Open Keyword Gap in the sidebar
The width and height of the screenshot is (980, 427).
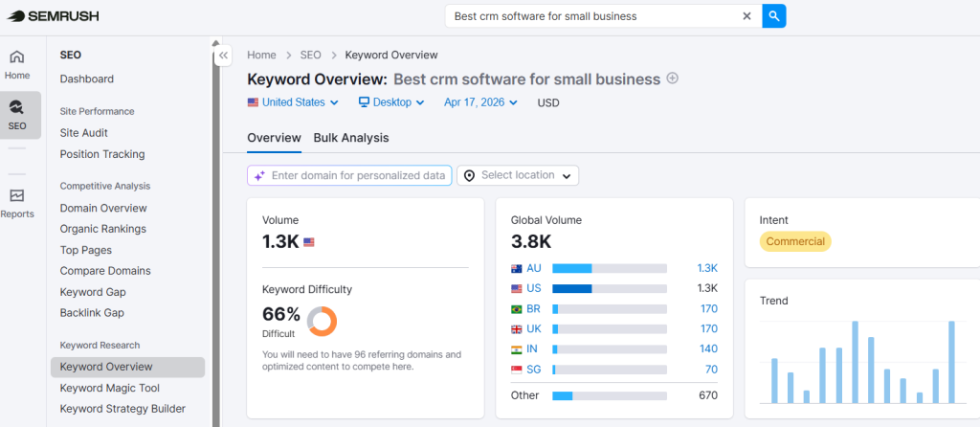coord(93,292)
